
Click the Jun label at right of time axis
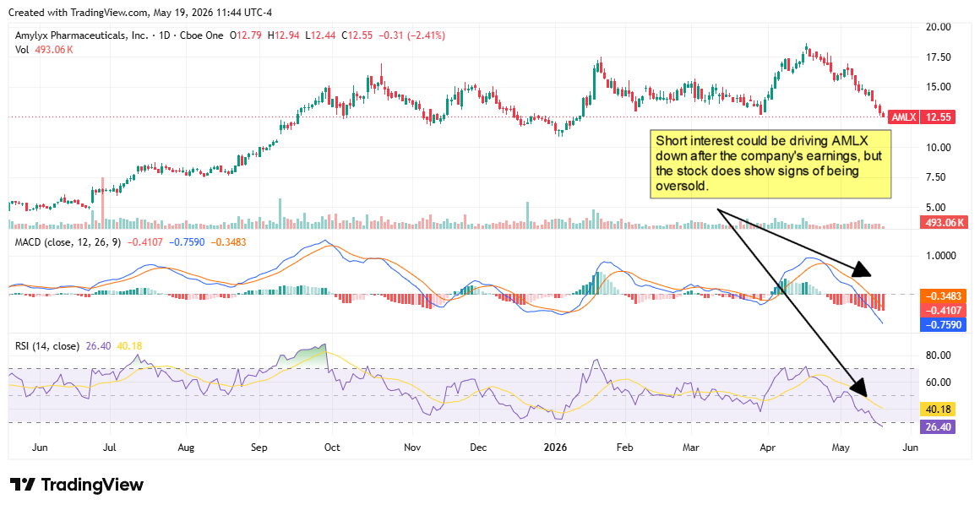911,448
